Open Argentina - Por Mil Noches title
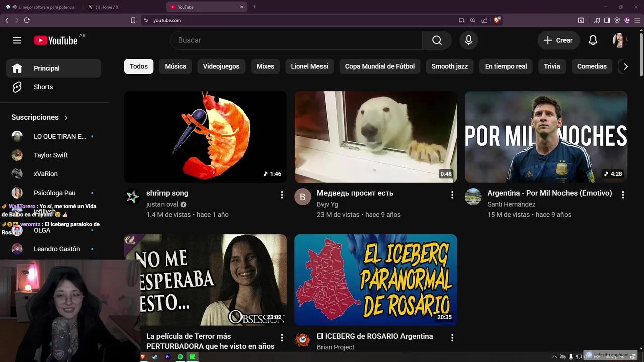This screenshot has height=362, width=644. [549, 193]
